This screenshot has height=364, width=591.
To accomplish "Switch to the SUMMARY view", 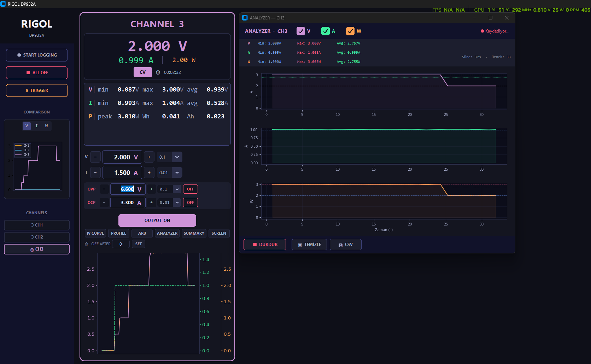I will click(x=194, y=233).
